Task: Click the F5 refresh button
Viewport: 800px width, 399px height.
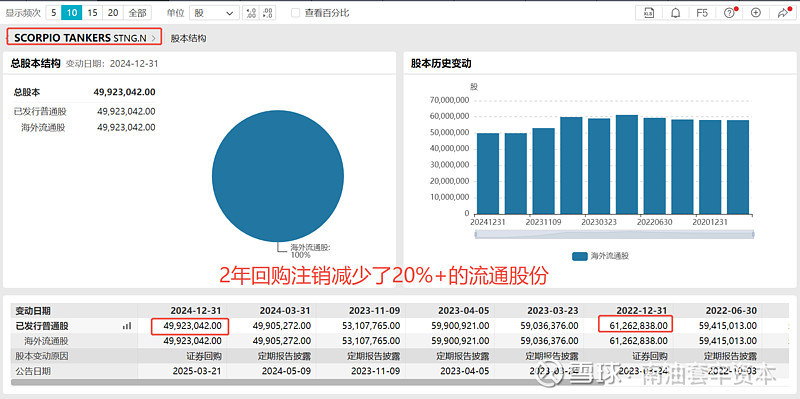Action: pos(702,13)
